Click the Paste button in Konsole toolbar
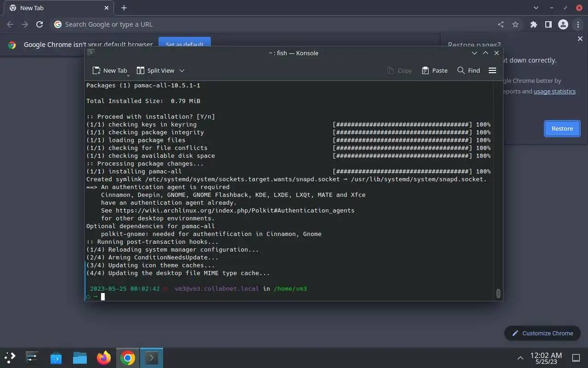This screenshot has height=368, width=588. pos(435,70)
